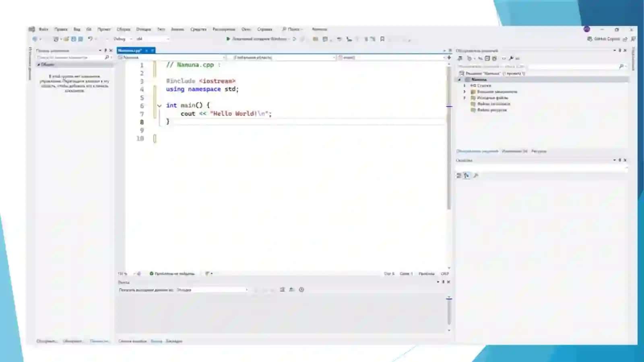Click the show all files icon

494,58
